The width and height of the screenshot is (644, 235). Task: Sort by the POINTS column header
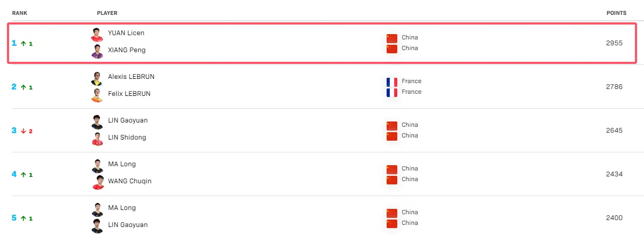click(616, 13)
